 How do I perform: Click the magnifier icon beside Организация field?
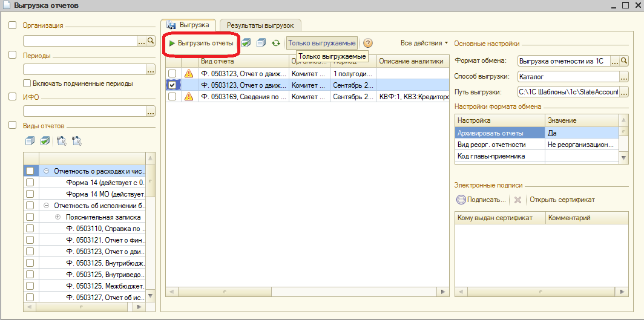coord(151,41)
